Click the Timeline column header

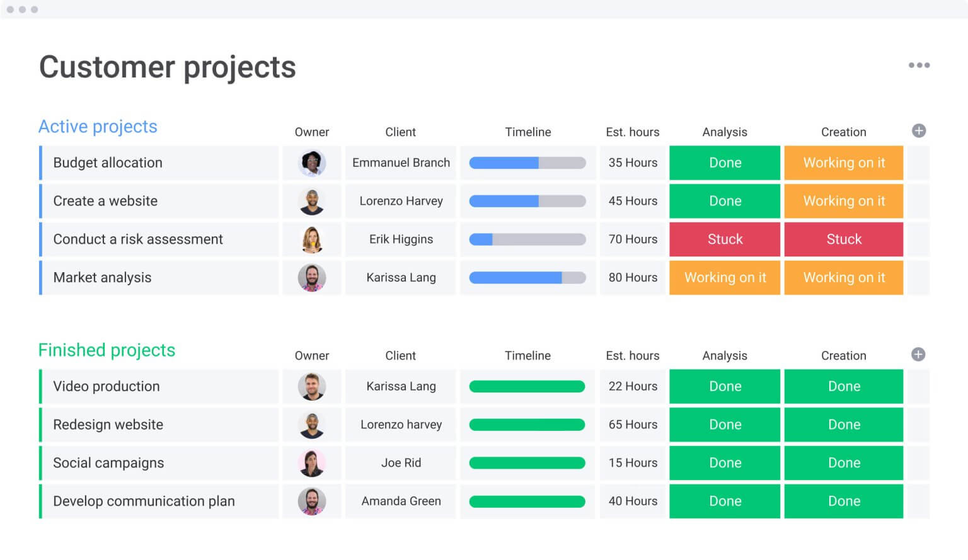click(527, 132)
